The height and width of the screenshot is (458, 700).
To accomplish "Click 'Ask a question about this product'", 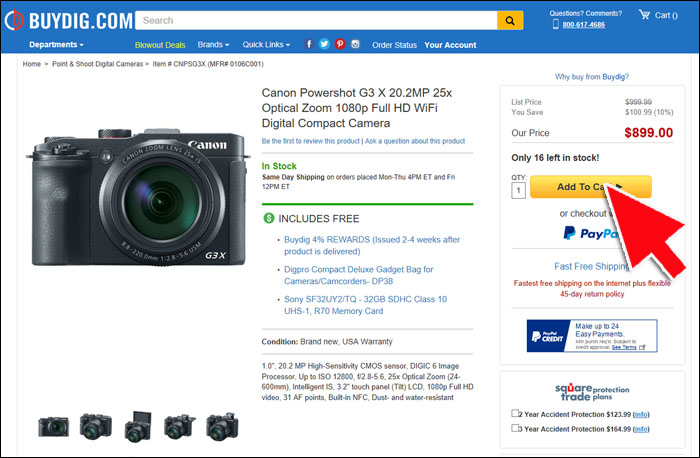I will tap(415, 141).
